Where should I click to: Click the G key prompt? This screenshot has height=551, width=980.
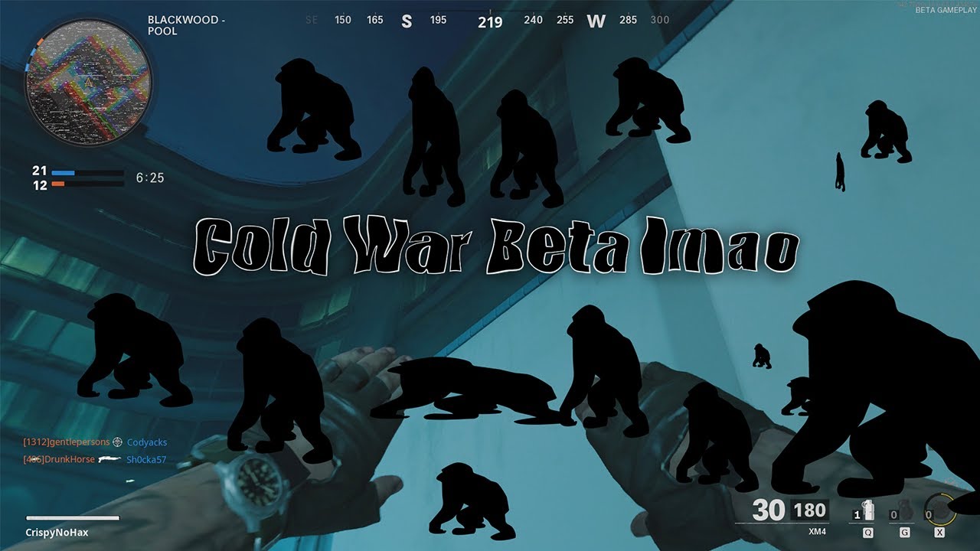point(904,532)
